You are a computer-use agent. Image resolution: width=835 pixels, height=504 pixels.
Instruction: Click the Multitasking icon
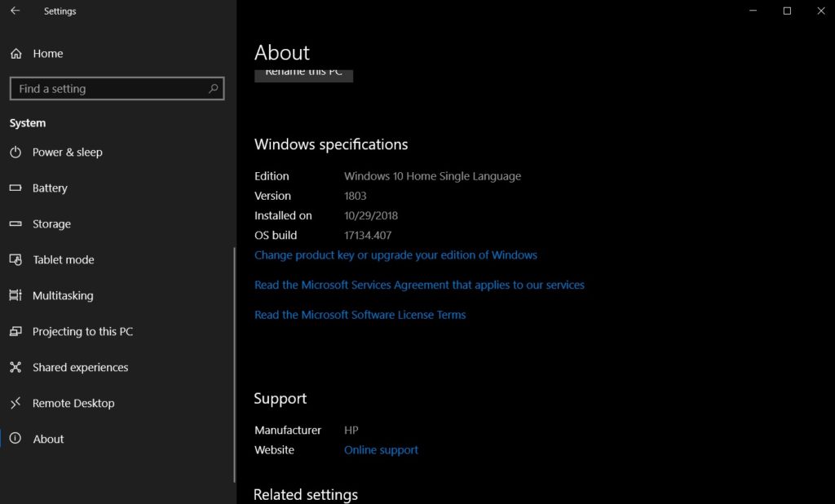tap(16, 295)
